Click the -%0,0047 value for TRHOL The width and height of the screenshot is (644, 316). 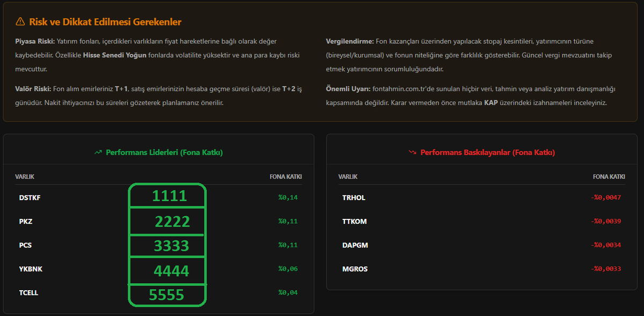[x=605, y=197]
